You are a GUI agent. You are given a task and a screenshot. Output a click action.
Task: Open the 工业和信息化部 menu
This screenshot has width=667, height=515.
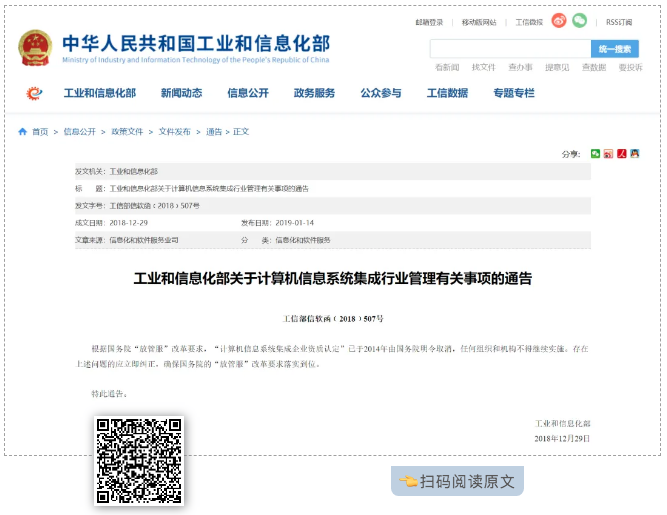click(x=100, y=93)
